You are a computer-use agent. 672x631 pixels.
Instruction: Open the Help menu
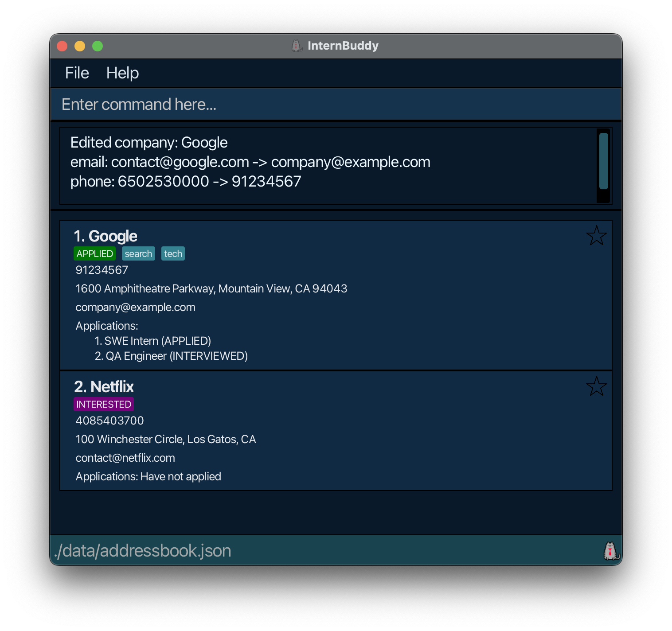[122, 73]
